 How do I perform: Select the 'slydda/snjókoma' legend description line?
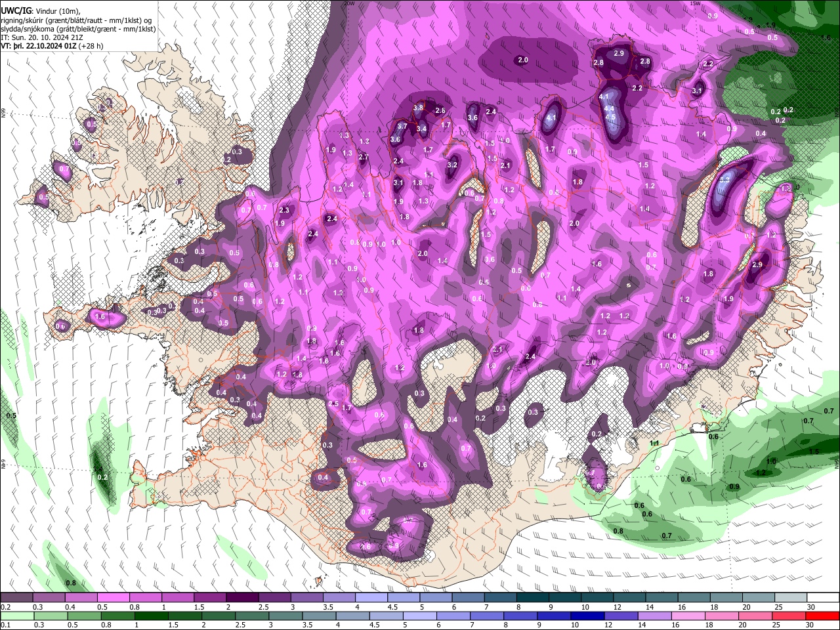tap(78, 30)
